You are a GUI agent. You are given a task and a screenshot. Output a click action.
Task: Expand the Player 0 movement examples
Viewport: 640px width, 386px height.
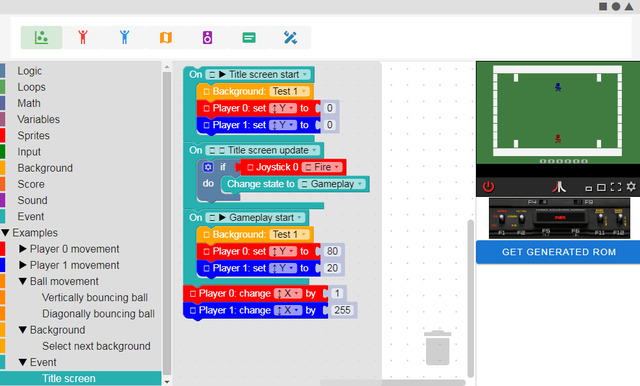(x=23, y=248)
